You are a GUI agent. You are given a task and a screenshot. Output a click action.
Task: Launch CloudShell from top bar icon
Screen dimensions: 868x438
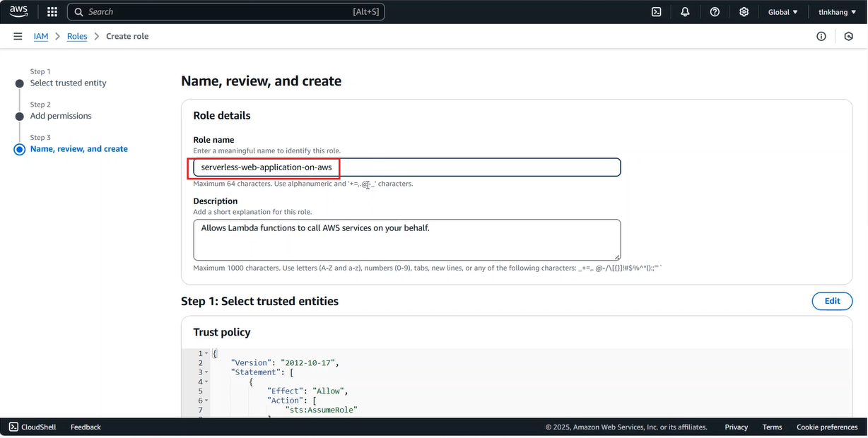click(656, 12)
